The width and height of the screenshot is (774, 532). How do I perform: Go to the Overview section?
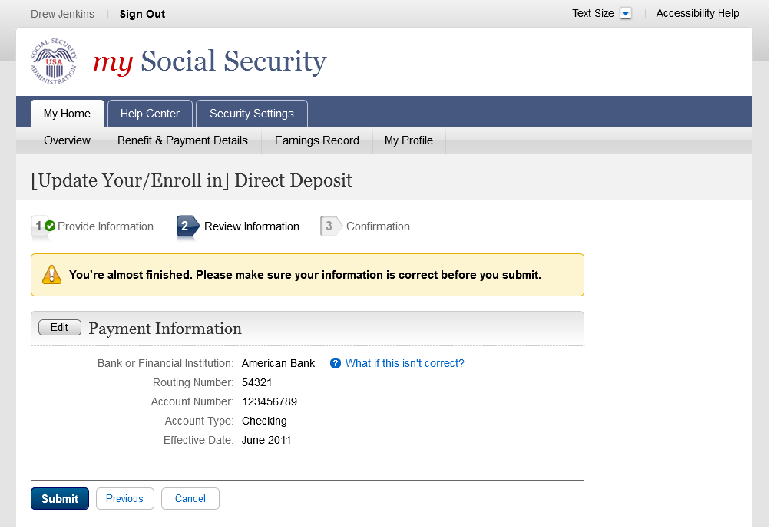point(67,140)
